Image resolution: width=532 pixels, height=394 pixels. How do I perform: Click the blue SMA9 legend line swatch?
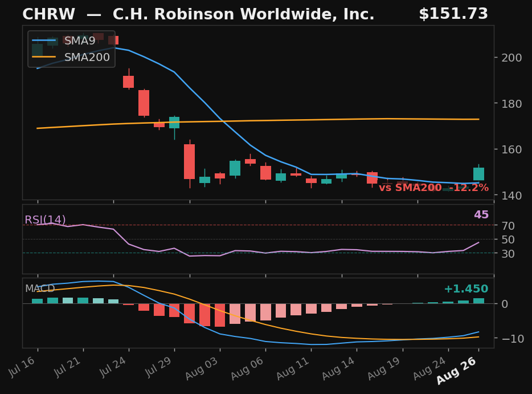click(44, 40)
